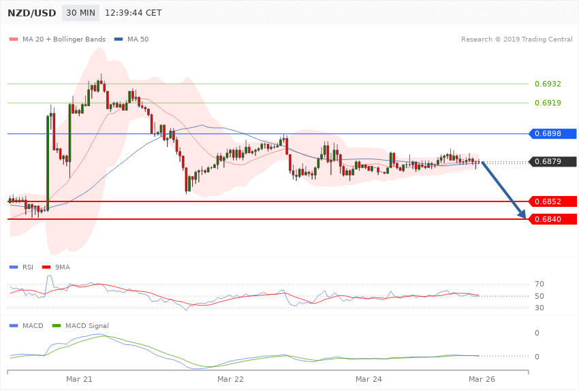Click the MA 20 + Bollinger Bands legend swatch
The height and width of the screenshot is (392, 579).
14,39
